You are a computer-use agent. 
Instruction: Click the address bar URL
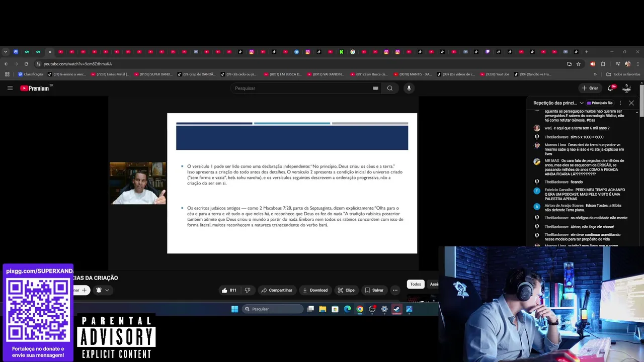click(77, 64)
